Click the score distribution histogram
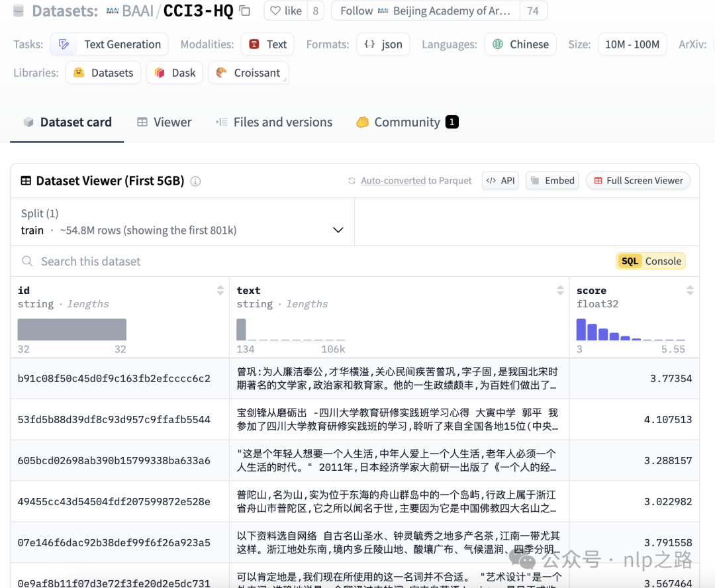 coord(631,329)
